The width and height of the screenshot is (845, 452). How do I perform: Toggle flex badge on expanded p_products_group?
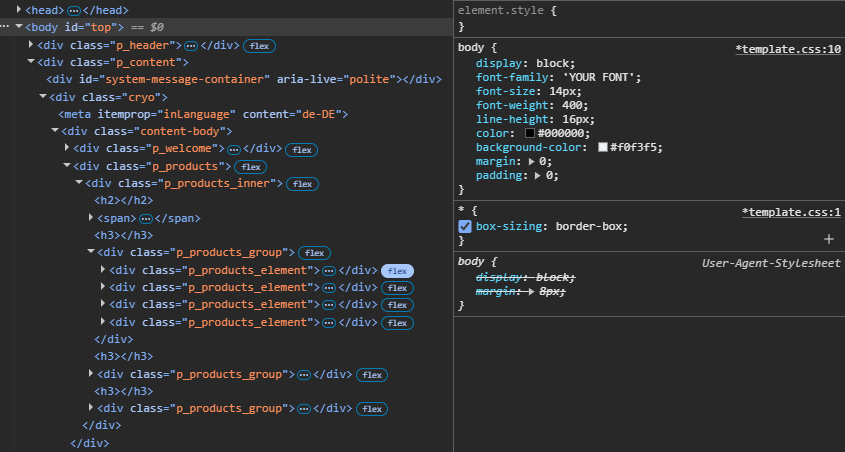coord(314,253)
